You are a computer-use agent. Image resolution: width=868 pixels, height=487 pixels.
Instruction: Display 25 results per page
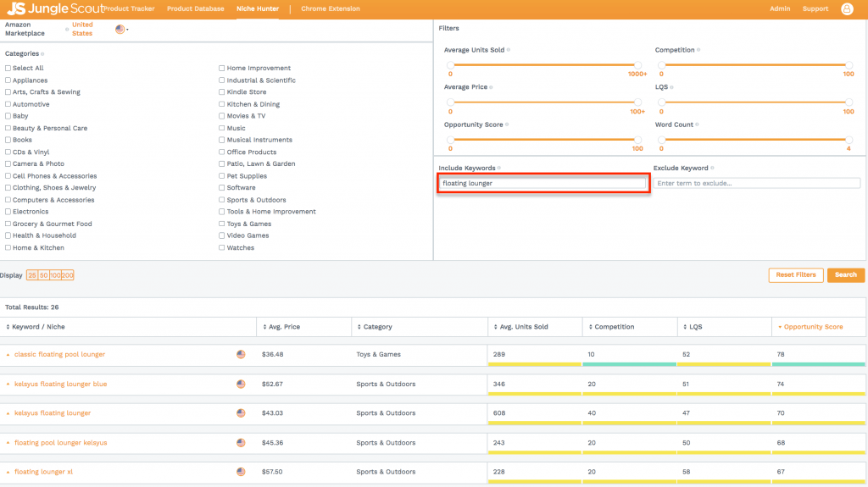pos(32,275)
